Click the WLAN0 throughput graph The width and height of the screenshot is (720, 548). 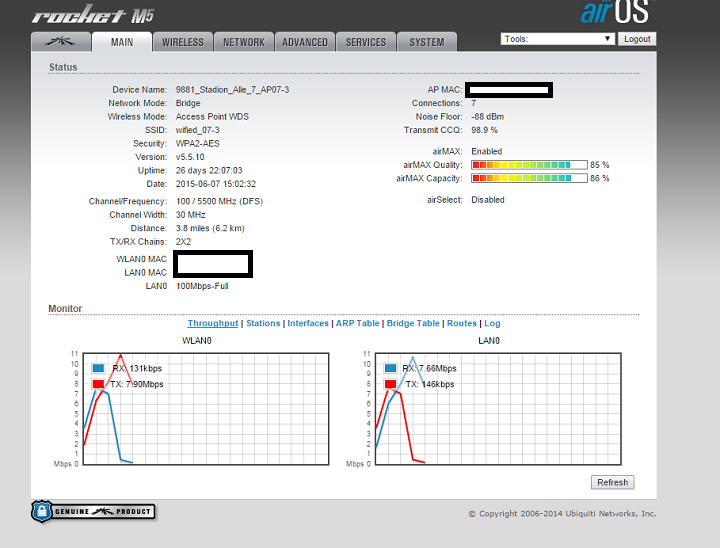point(206,409)
